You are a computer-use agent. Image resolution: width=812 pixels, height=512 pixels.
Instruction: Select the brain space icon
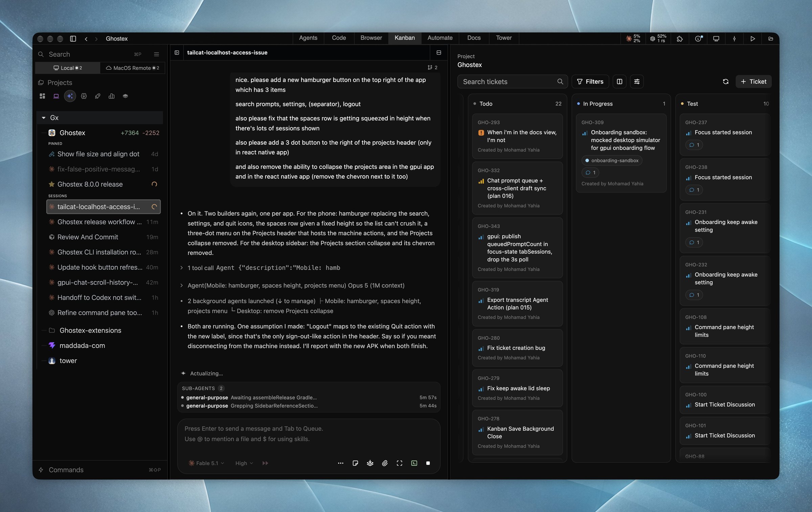click(x=84, y=96)
